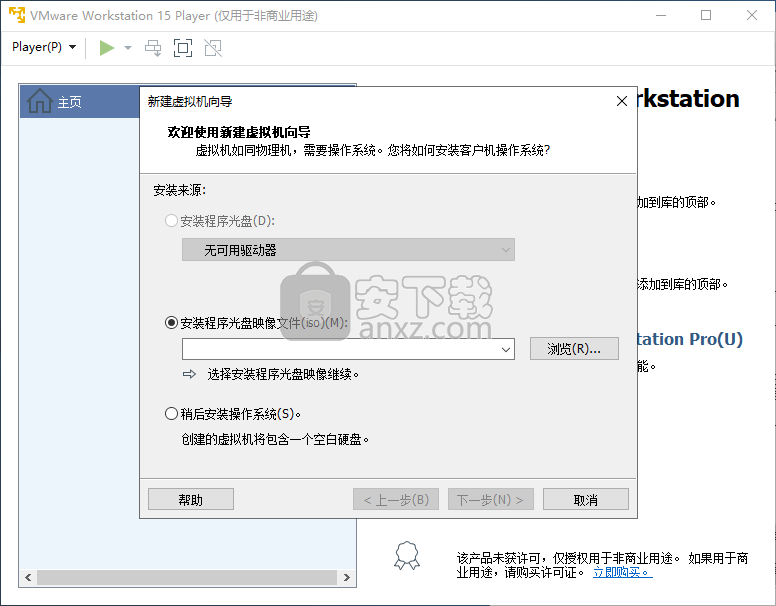Click the license ribbon badge icon
The width and height of the screenshot is (776, 606).
[406, 555]
